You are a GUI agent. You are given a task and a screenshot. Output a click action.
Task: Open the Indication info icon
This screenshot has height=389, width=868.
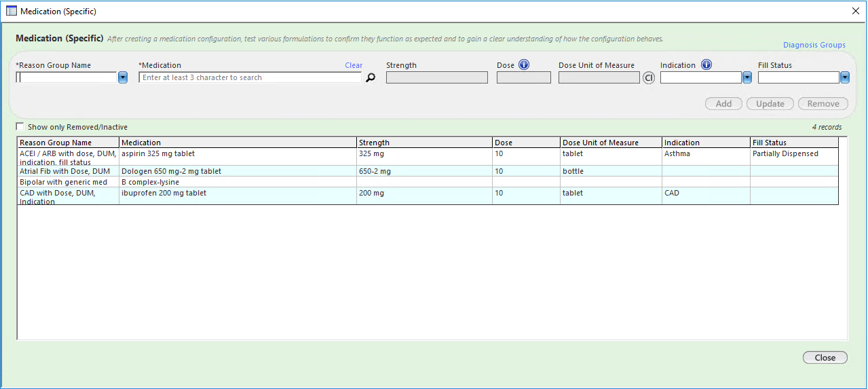pos(706,65)
